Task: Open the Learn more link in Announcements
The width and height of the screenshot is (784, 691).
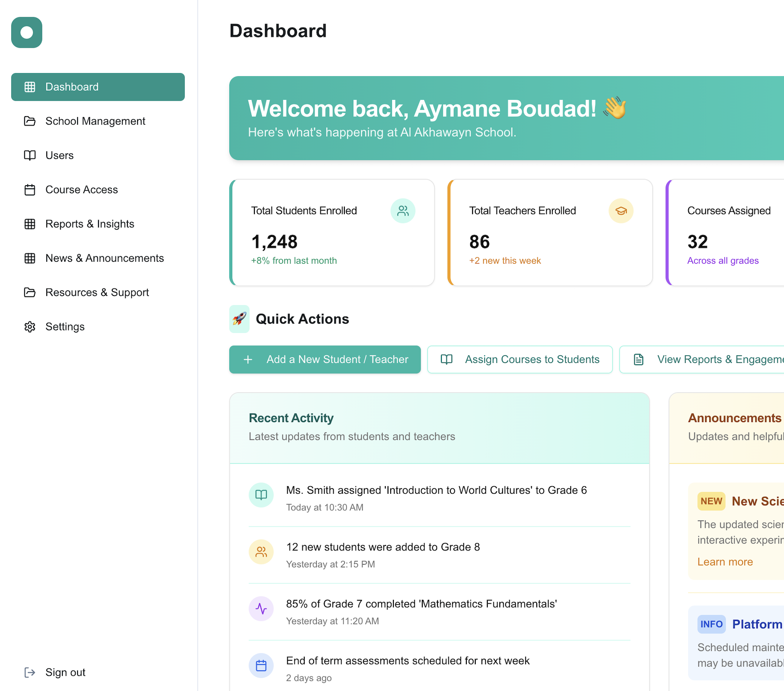Action: click(725, 562)
